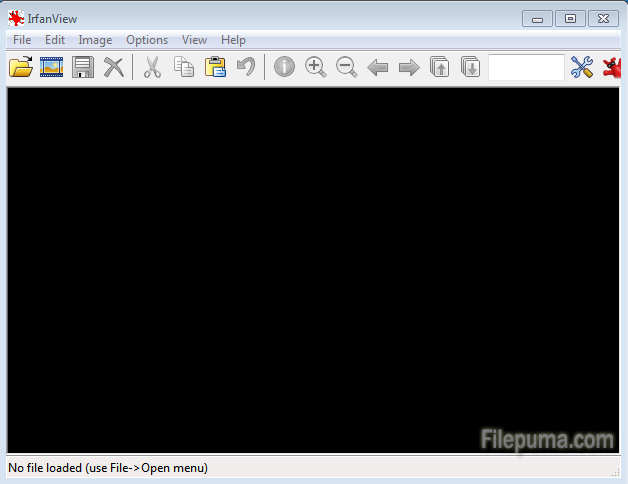Open the Options menu
Screen dimensions: 628x484
pyautogui.click(x=147, y=40)
